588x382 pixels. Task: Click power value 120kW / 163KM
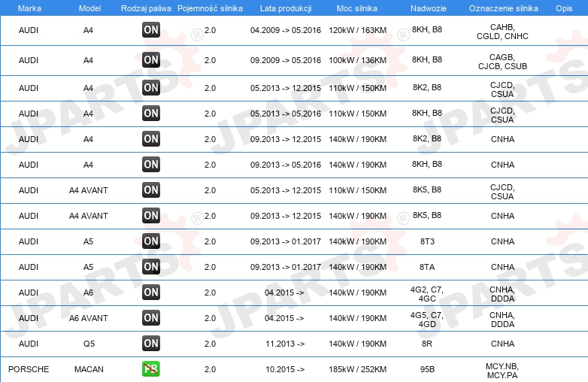[x=358, y=30]
